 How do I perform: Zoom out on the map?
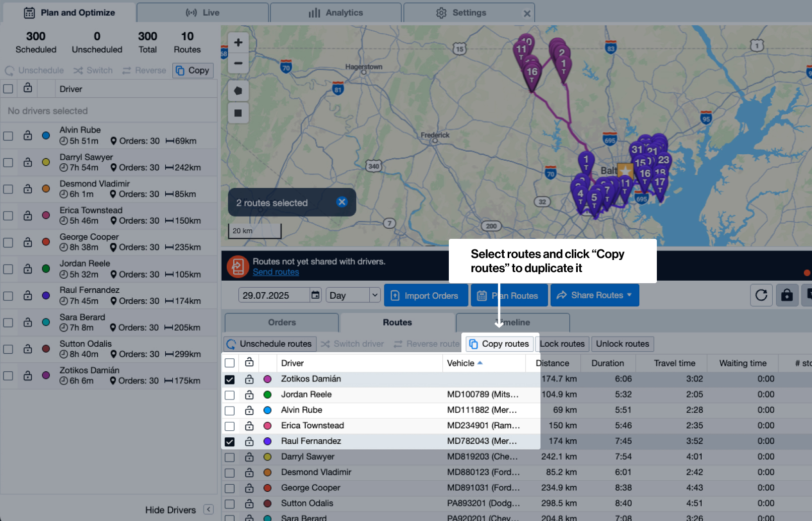[238, 63]
